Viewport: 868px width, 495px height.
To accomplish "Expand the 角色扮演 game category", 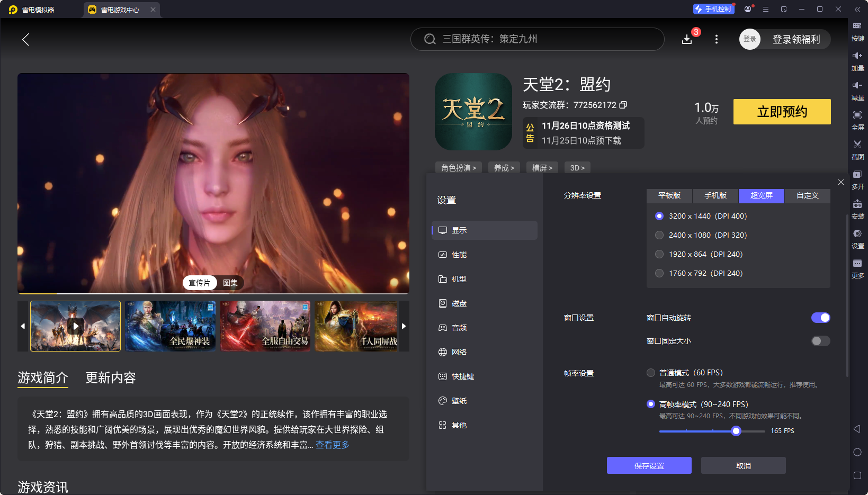I will (459, 167).
